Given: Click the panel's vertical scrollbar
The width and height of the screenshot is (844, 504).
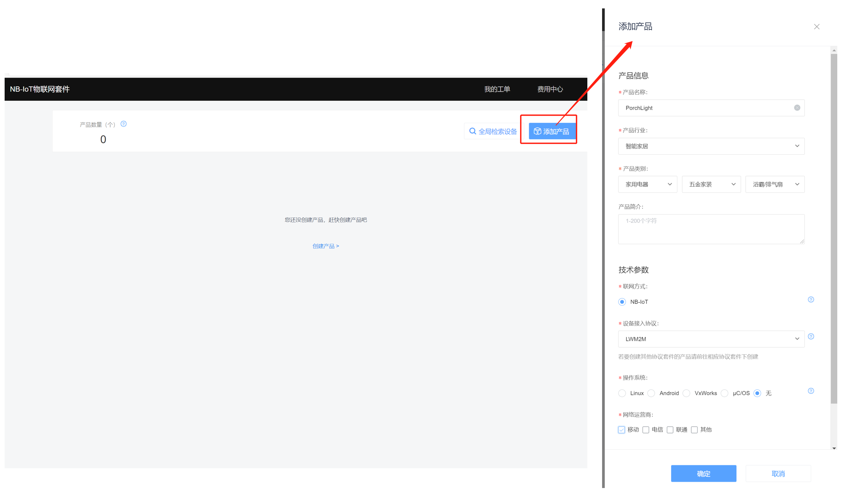Looking at the screenshot, I should click(x=834, y=227).
